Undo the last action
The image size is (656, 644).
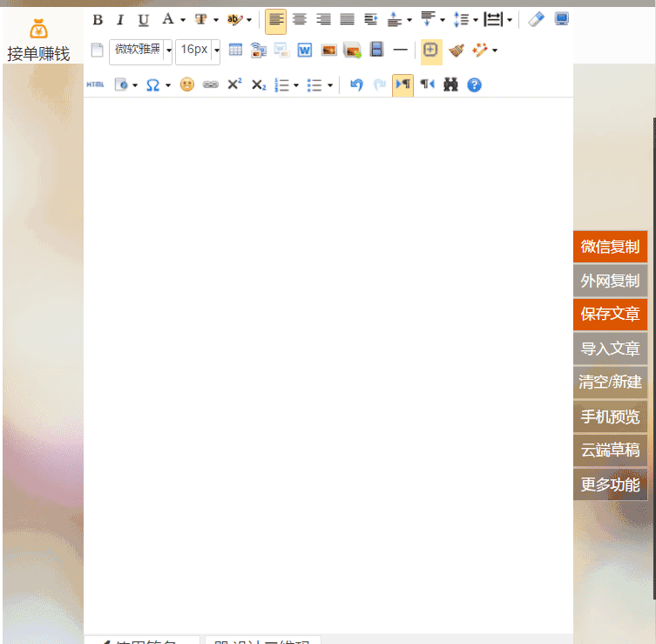[x=356, y=85]
